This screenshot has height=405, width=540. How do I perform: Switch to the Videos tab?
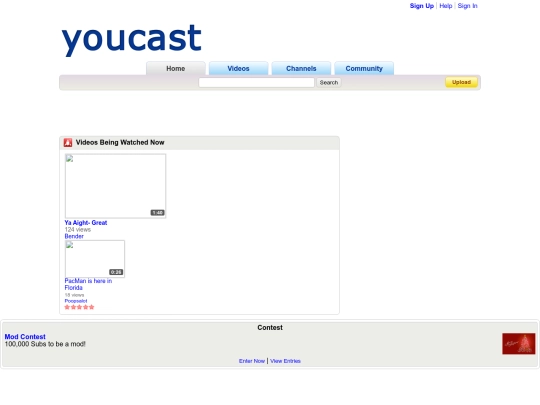[x=238, y=68]
